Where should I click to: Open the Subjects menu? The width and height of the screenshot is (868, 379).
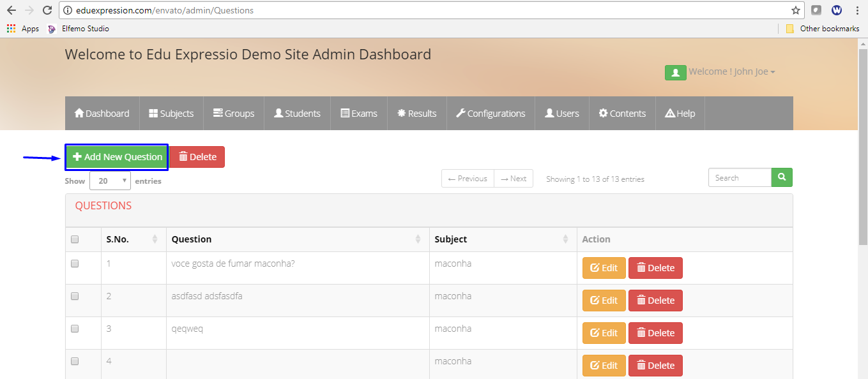pos(171,113)
